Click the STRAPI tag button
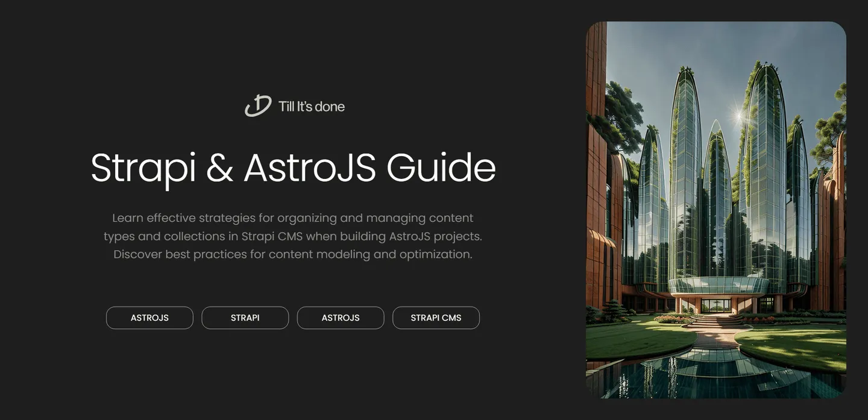This screenshot has height=420, width=868. point(245,318)
